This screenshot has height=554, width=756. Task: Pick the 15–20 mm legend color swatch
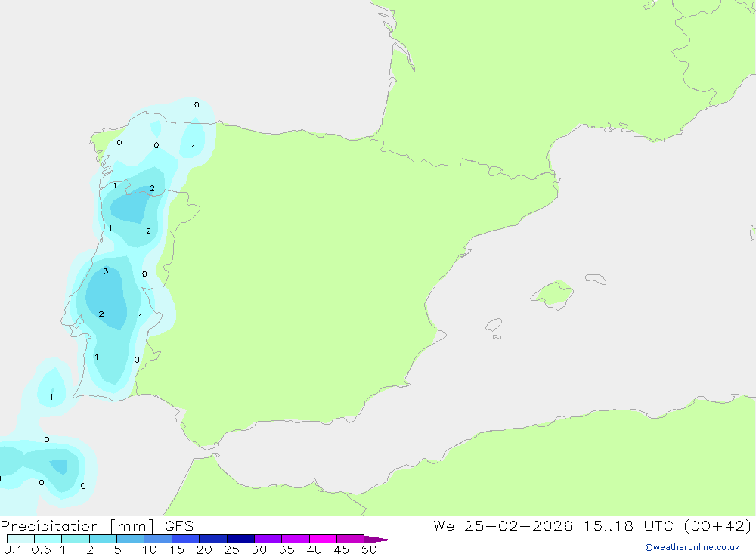186,539
